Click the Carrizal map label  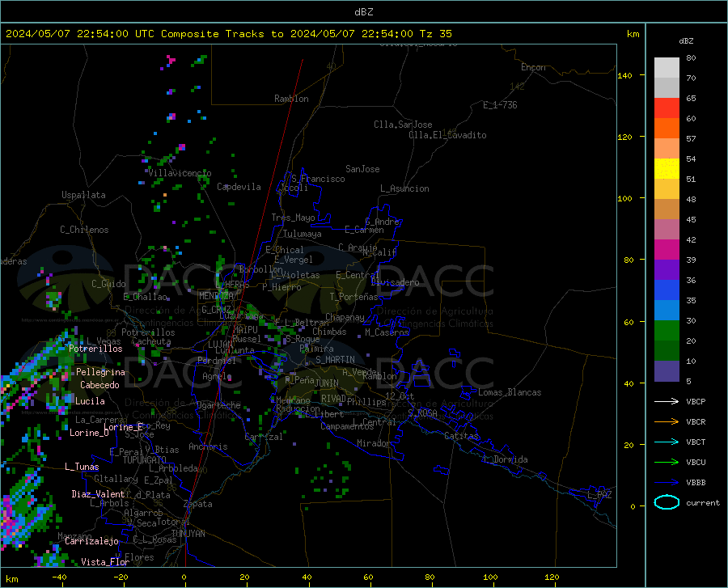[x=263, y=437]
